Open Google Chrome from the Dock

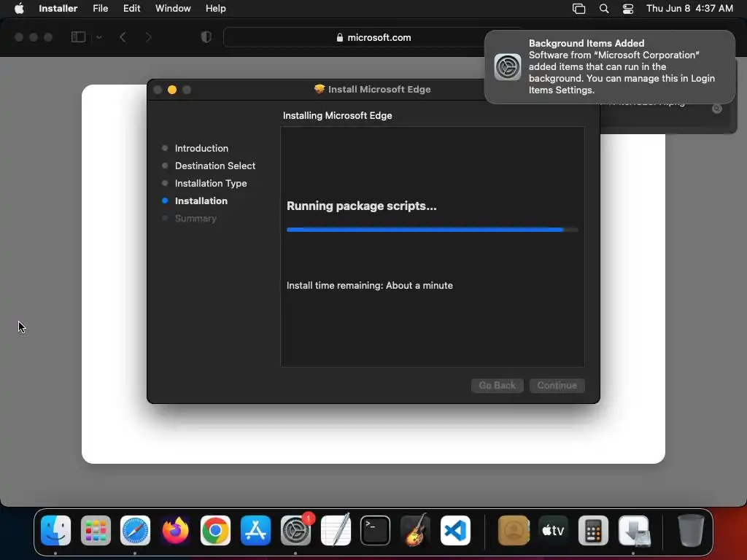point(215,531)
